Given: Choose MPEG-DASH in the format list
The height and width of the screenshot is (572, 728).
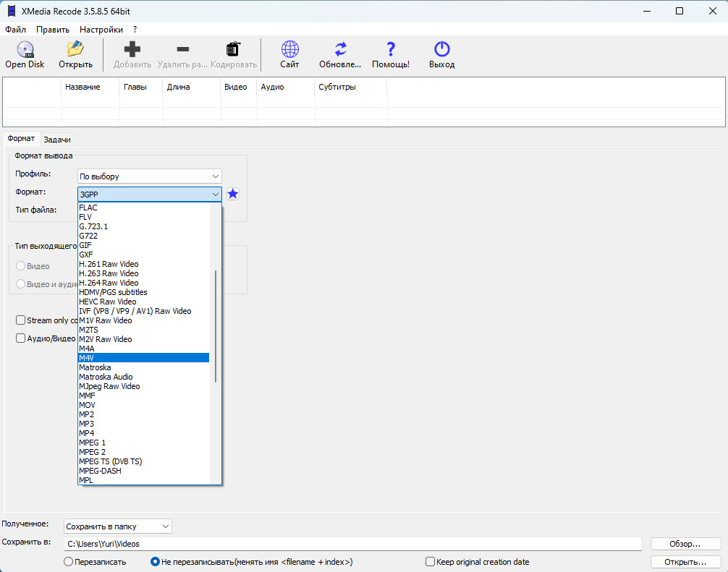Looking at the screenshot, I should point(144,471).
